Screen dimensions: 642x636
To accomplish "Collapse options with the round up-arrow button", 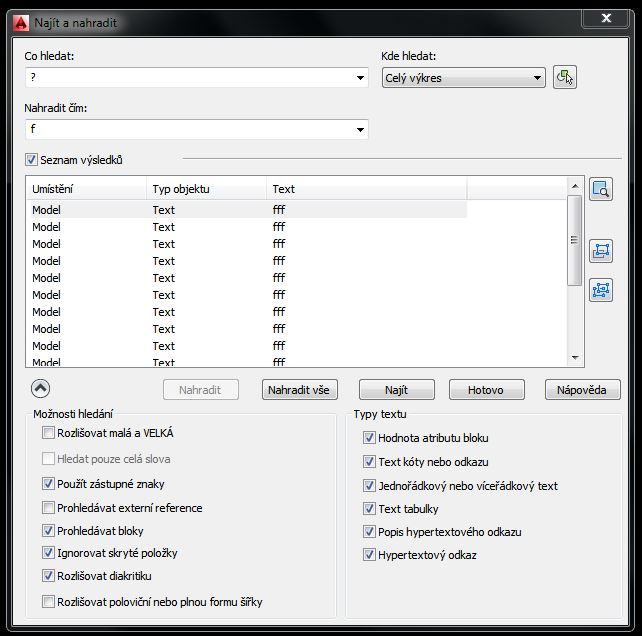I will coord(41,389).
